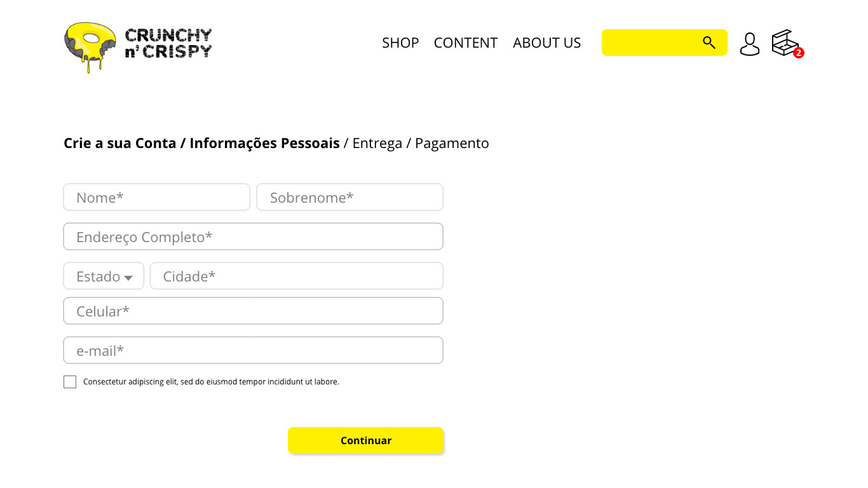Click into the Sobrenome field
Screen dimensions: 868x488
[349, 198]
